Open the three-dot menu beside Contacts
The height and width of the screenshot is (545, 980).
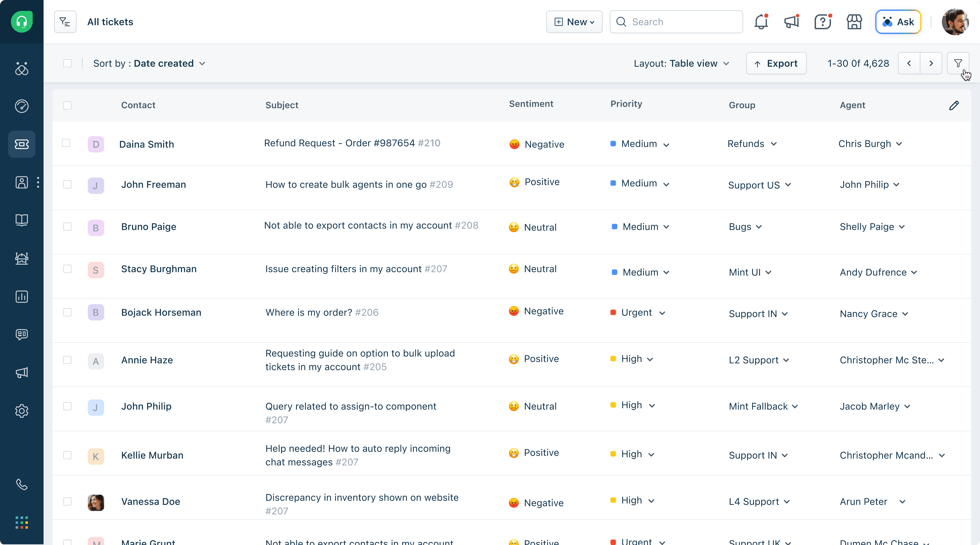pos(38,183)
